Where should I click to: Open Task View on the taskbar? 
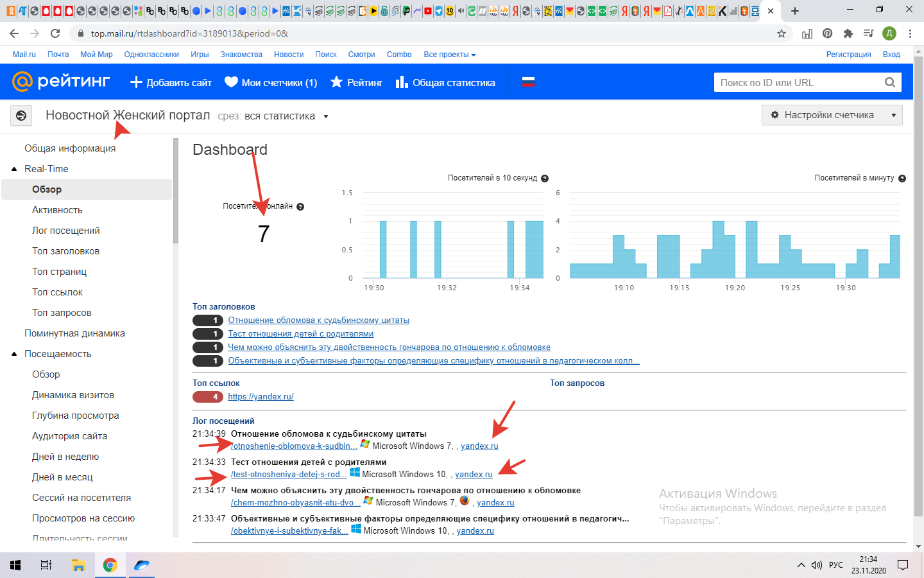[46, 565]
